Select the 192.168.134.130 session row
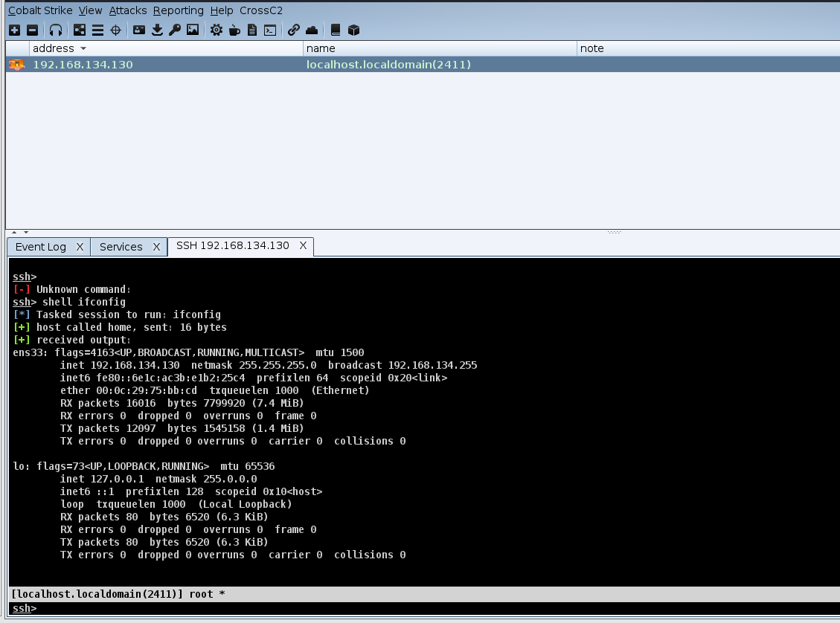The height and width of the screenshot is (623, 840). pyautogui.click(x=423, y=65)
